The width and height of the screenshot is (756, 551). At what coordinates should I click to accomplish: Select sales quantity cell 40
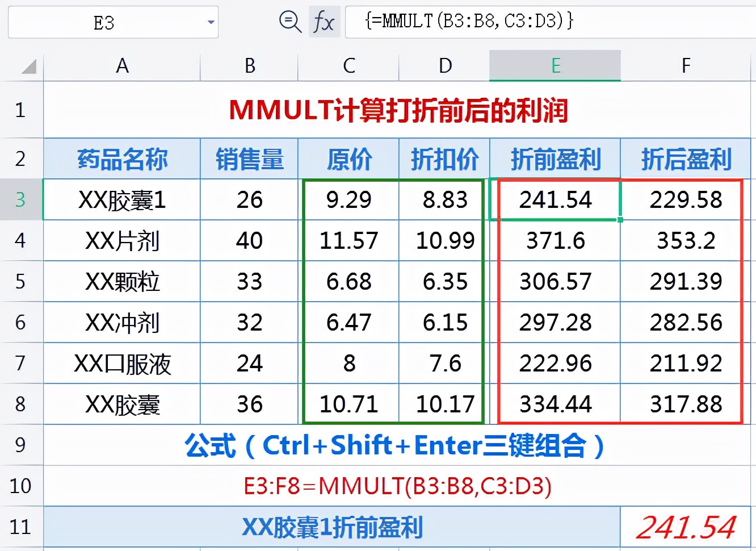point(249,240)
